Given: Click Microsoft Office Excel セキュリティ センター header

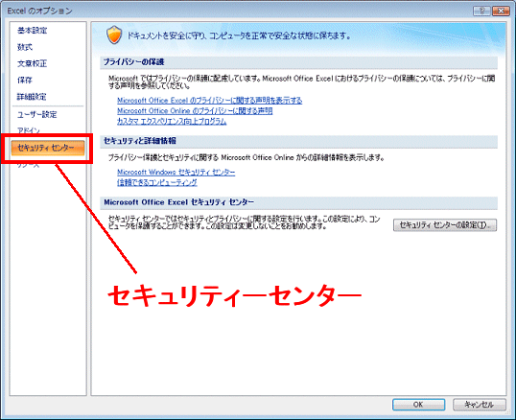Looking at the screenshot, I should 298,202.
